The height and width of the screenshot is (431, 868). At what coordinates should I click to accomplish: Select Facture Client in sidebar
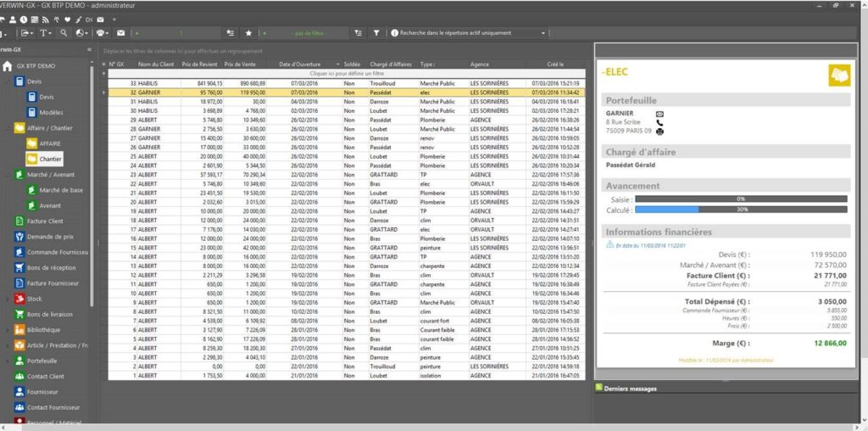click(x=44, y=221)
